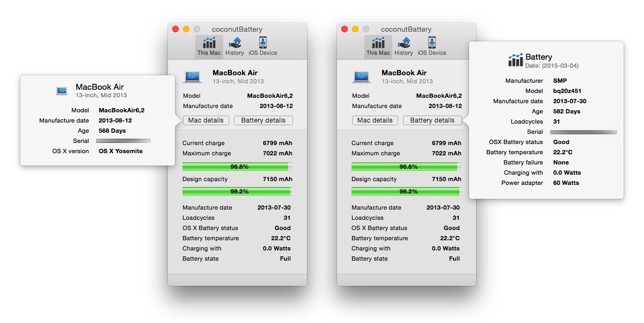The width and height of the screenshot is (644, 323).
Task: Click '2013-07-30' date in Battery popover
Action: click(569, 101)
